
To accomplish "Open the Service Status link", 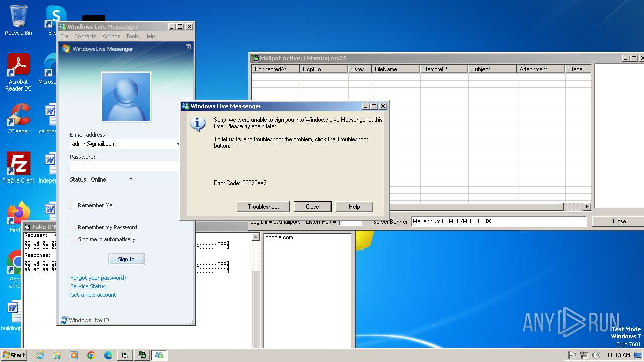I will pyautogui.click(x=88, y=286).
